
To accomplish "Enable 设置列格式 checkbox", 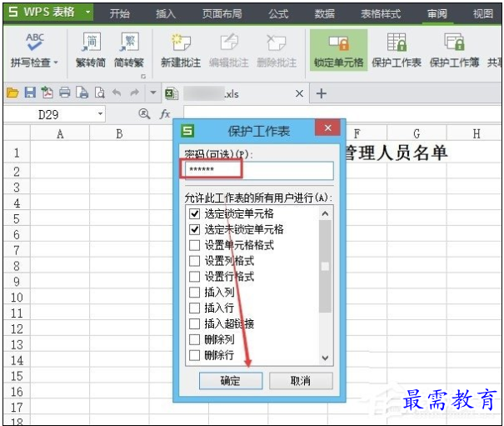I will [x=194, y=261].
